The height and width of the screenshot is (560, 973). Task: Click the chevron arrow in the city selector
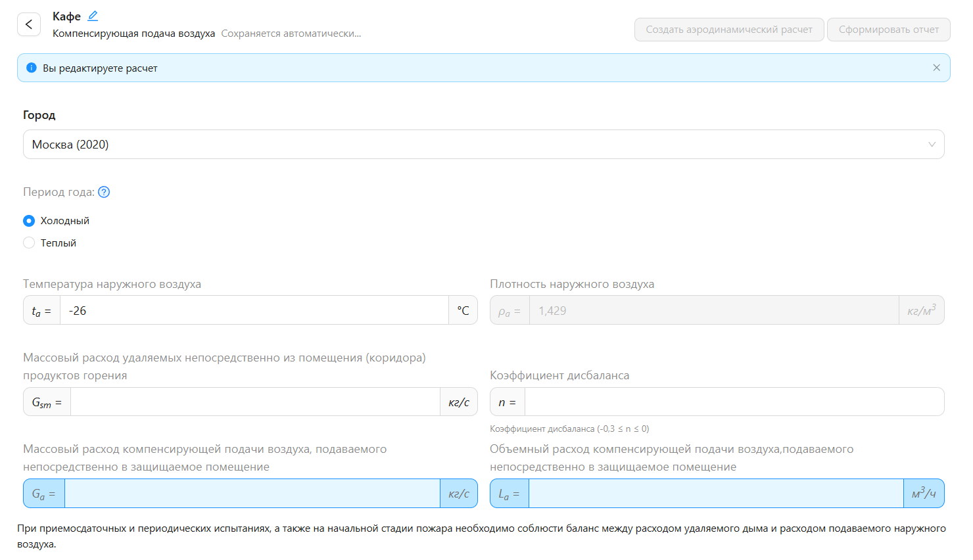click(931, 145)
